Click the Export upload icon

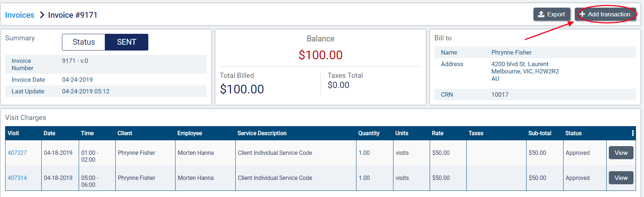tap(541, 14)
